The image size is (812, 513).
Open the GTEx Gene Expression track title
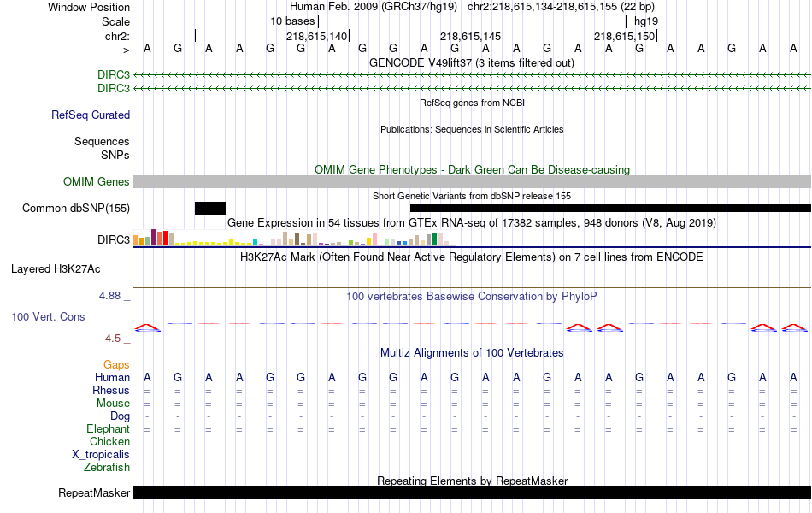pos(472,223)
